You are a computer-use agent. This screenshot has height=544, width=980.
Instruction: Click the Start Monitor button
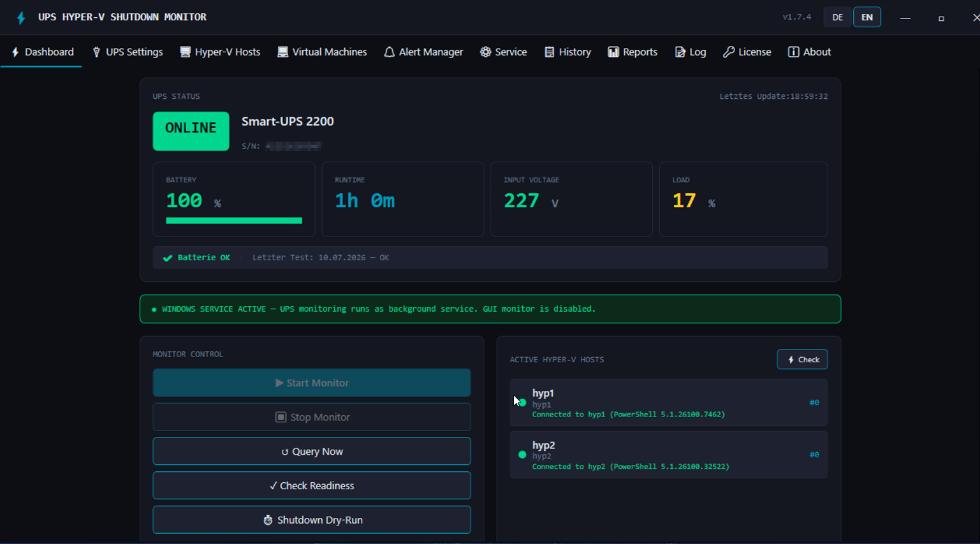click(x=312, y=383)
